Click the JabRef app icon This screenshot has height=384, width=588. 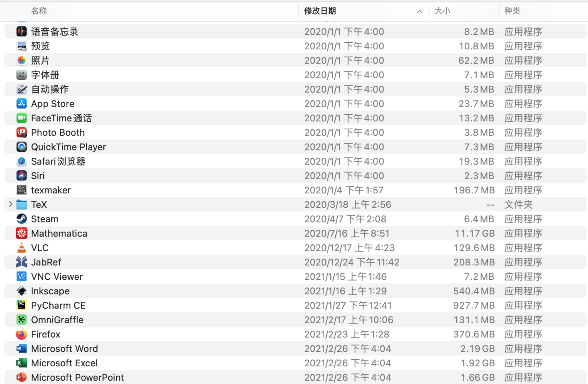click(21, 262)
